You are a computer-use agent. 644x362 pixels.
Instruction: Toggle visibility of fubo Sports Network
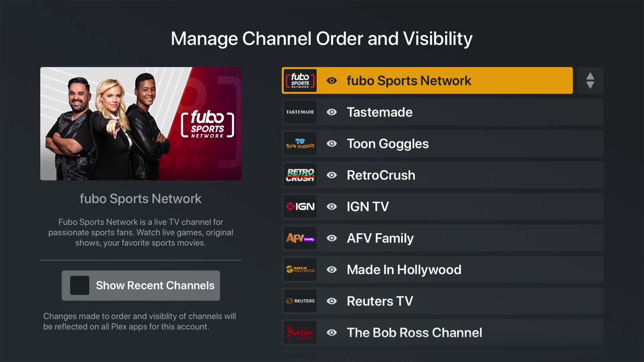point(331,80)
